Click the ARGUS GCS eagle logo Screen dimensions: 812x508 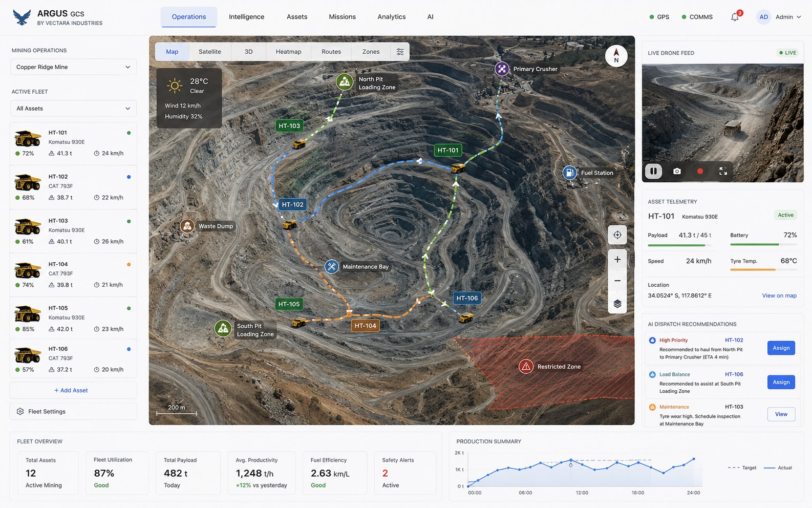point(22,17)
